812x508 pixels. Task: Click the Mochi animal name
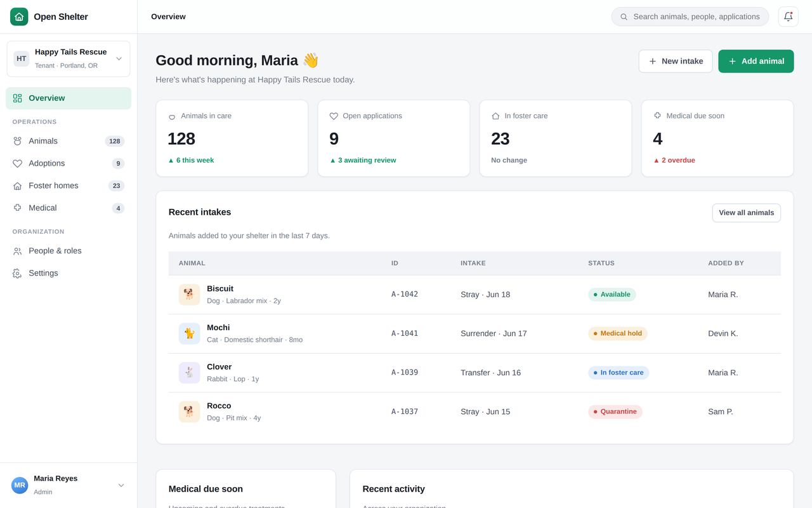[x=218, y=328]
